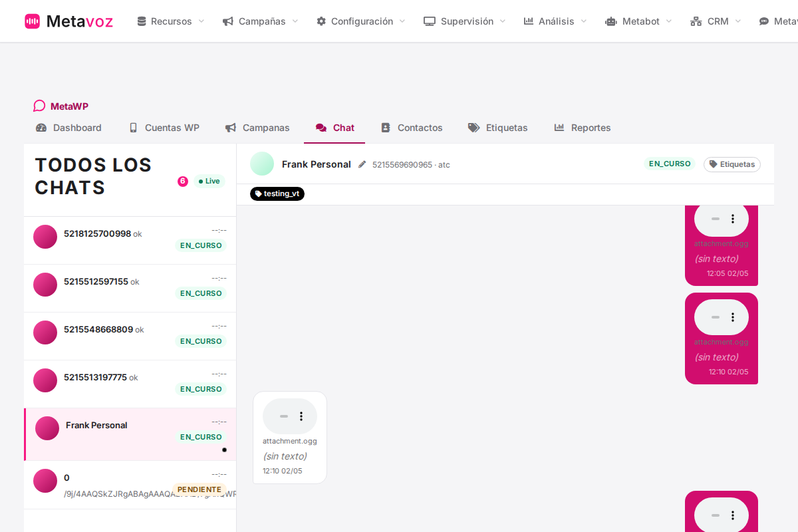Open the Campañas menu
Viewport: 798px width, 532px height.
point(260,21)
